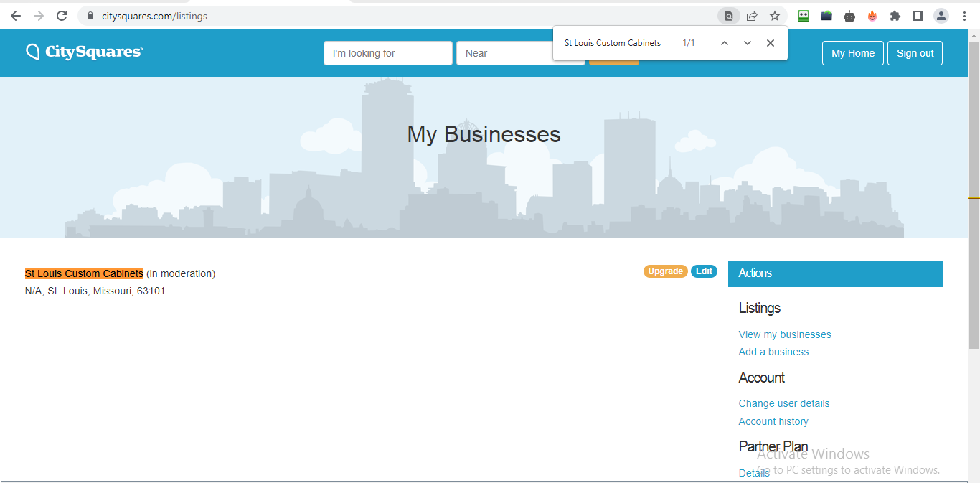Click the My Businesses page title
This screenshot has width=980, height=483.
click(484, 134)
